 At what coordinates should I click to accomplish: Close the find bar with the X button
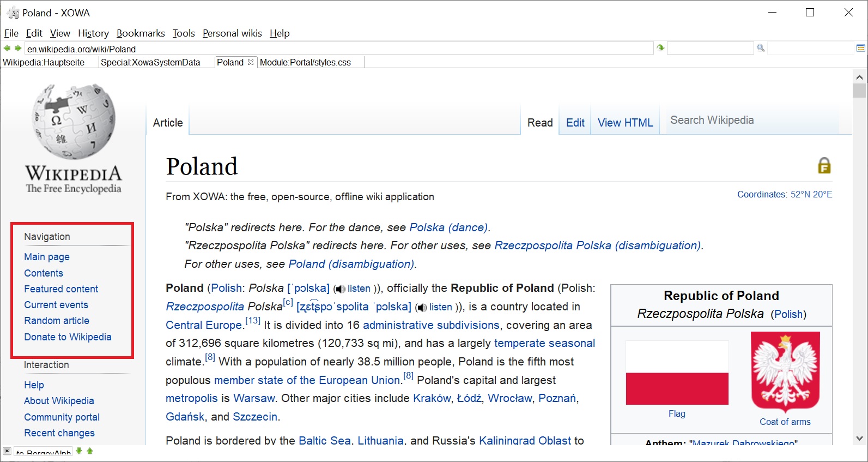(7, 451)
